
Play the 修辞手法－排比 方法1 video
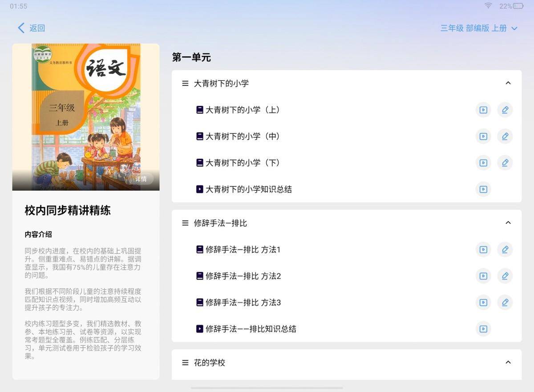coord(483,250)
